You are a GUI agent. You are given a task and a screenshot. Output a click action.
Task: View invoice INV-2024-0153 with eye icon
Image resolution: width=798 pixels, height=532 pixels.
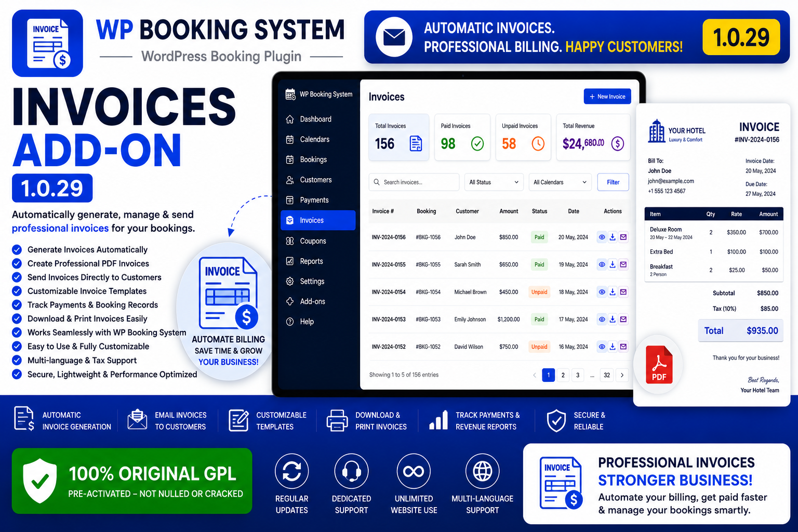coord(602,320)
